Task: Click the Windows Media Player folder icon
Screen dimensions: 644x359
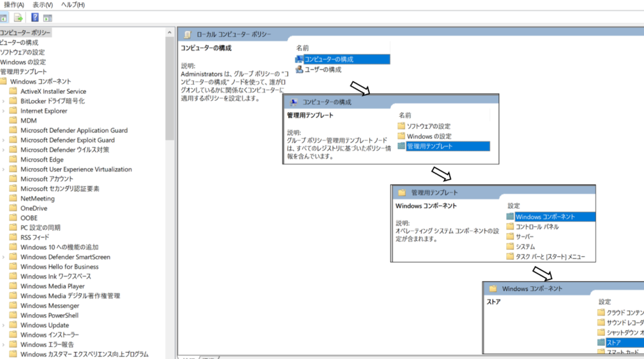Action: 13,286
